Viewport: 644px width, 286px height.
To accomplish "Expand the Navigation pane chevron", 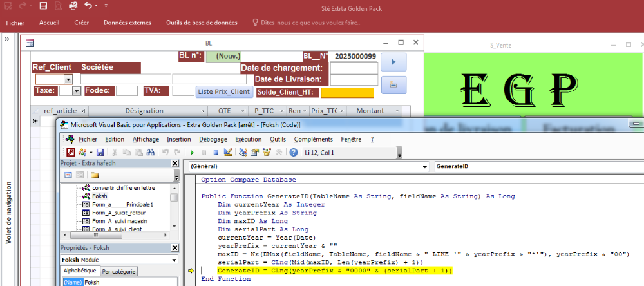I will 7,39.
